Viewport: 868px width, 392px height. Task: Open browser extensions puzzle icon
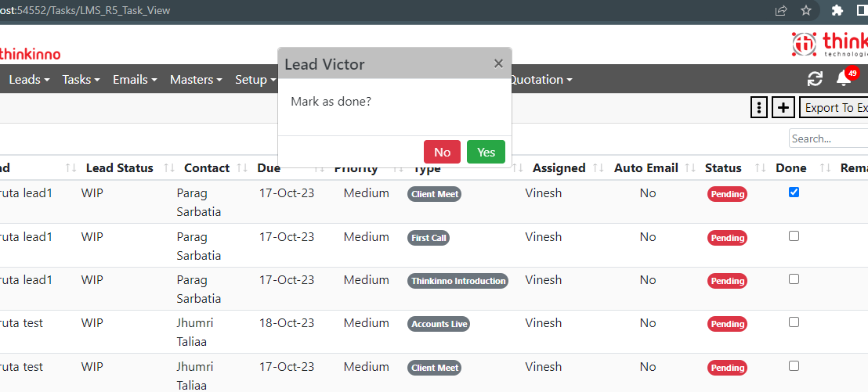tap(837, 10)
